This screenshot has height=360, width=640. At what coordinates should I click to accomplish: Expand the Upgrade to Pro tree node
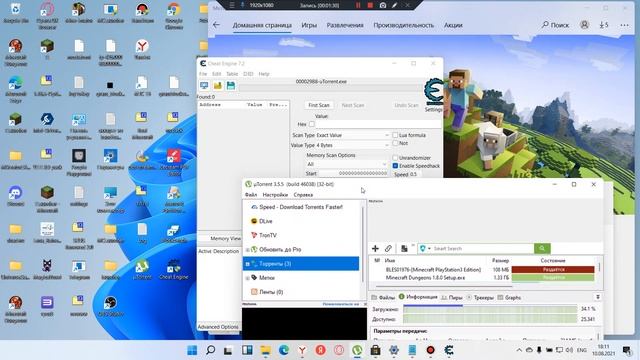247,249
